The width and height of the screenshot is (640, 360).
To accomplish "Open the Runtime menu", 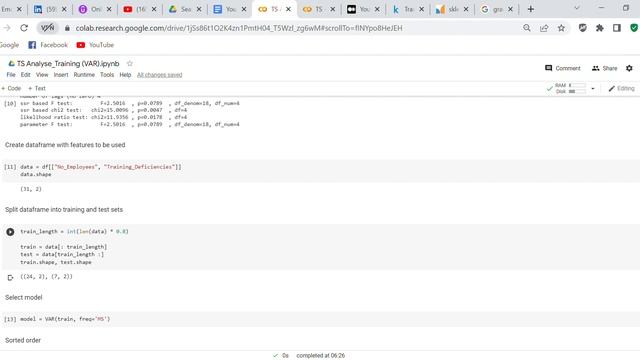I will [84, 75].
